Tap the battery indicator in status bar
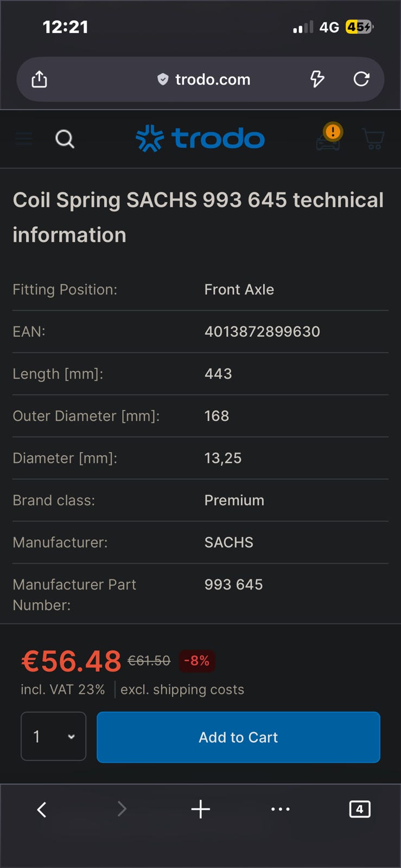401x868 pixels. tap(359, 27)
